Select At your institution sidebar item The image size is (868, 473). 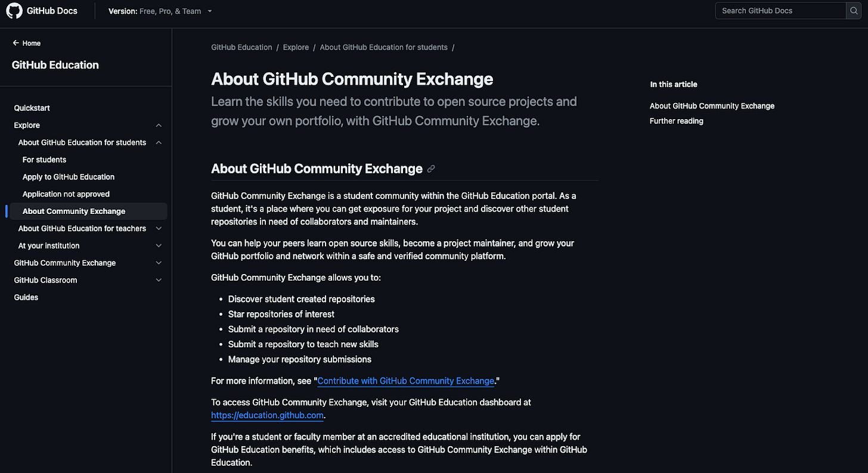coord(49,245)
